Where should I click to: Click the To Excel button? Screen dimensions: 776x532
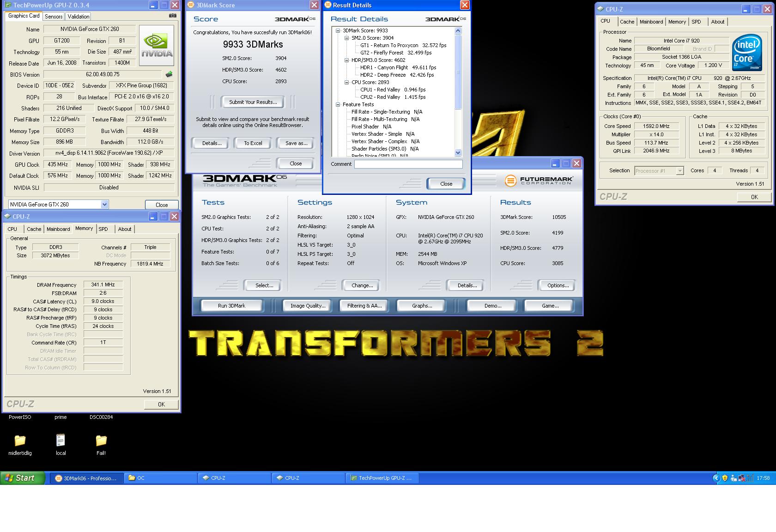[253, 143]
